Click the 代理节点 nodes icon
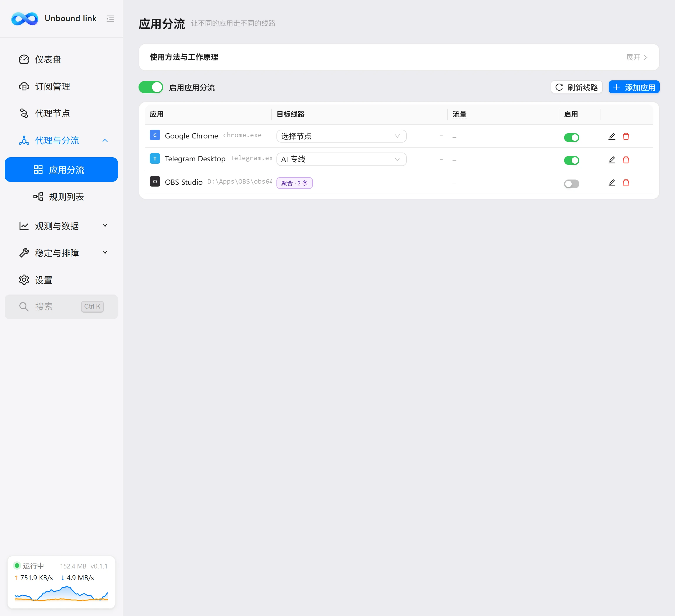Viewport: 675px width, 616px height. [x=24, y=114]
